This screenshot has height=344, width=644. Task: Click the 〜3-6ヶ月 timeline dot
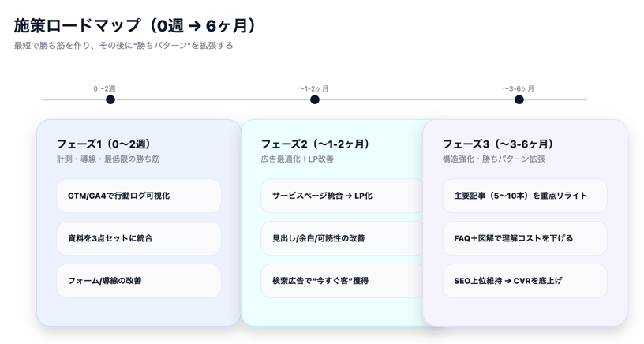519,99
